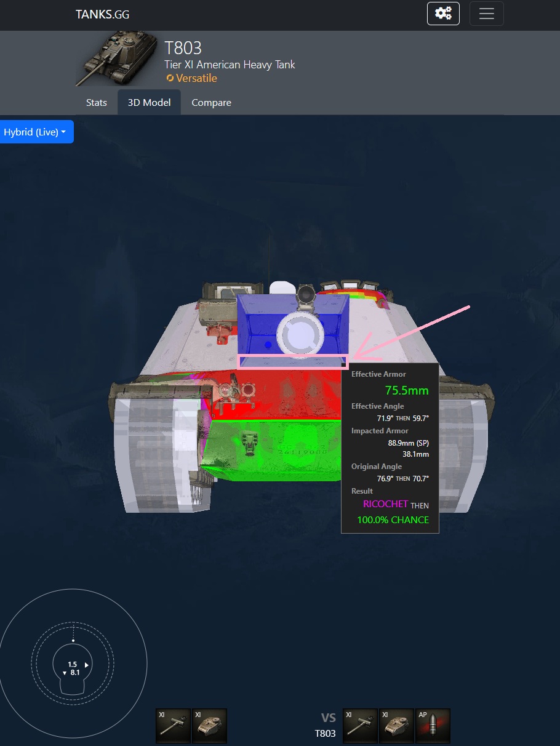Viewport: 560px width, 746px height.
Task: Click the Original Angle label in tooltip
Action: (x=377, y=467)
